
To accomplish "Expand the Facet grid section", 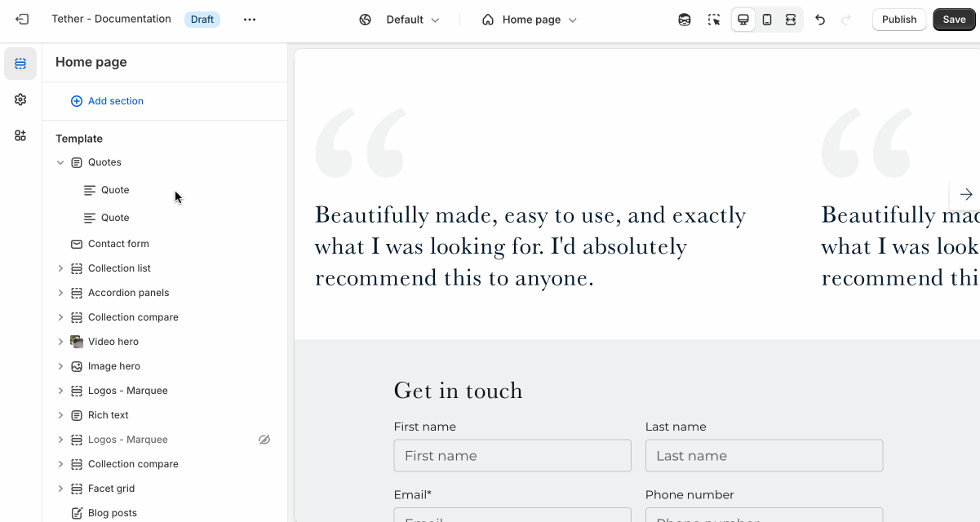I will (60, 489).
